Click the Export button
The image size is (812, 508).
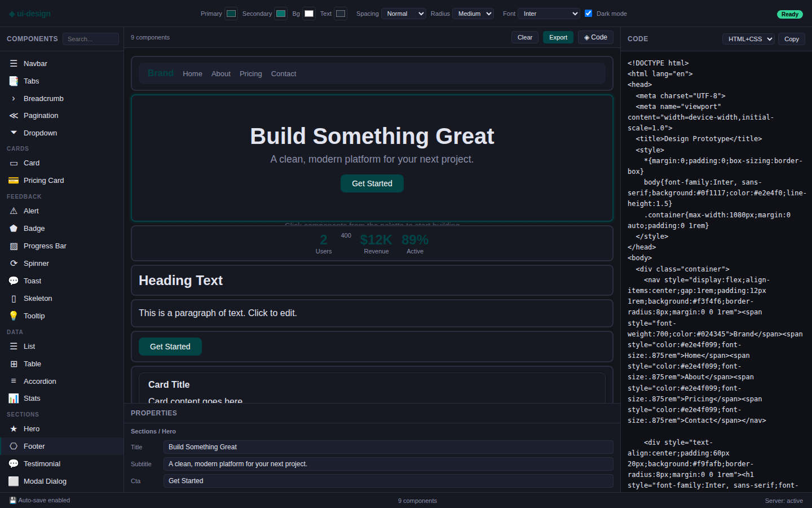click(x=558, y=37)
